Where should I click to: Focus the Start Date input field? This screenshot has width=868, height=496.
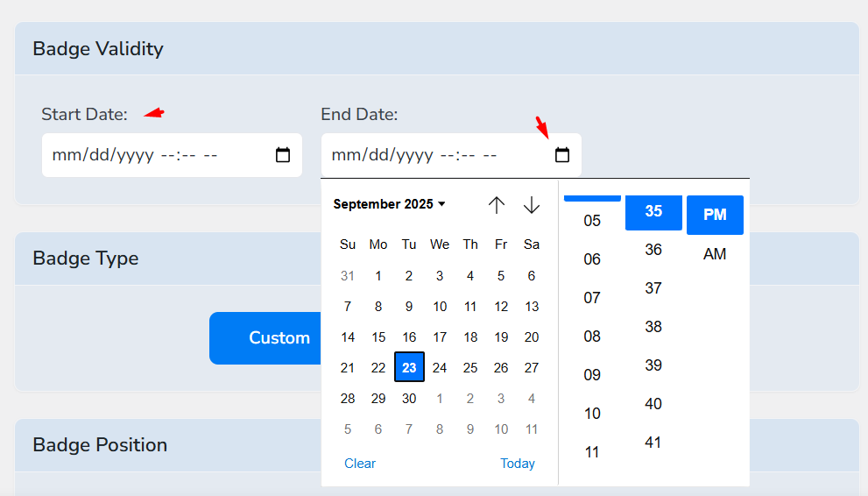[158, 155]
